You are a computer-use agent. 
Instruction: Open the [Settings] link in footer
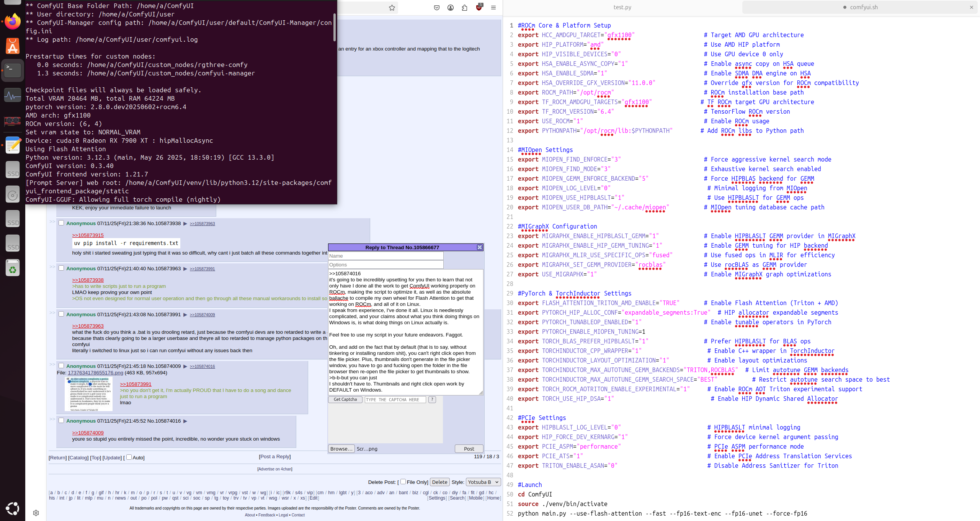click(x=437, y=498)
